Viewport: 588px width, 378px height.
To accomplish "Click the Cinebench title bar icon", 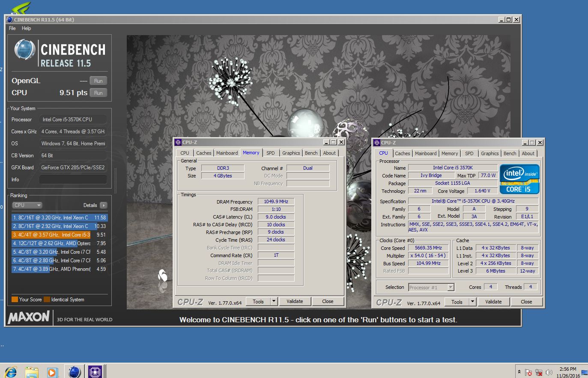I will click(x=10, y=19).
